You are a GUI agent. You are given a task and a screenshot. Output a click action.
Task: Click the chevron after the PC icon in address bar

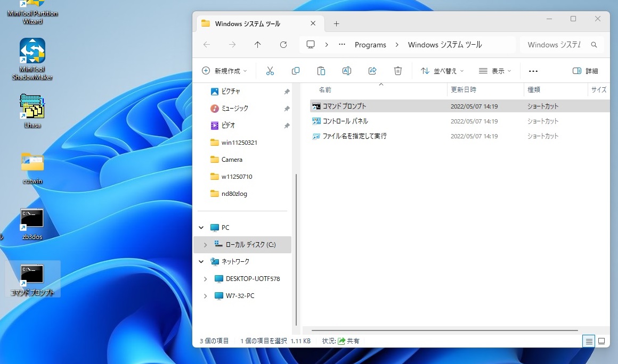point(327,45)
